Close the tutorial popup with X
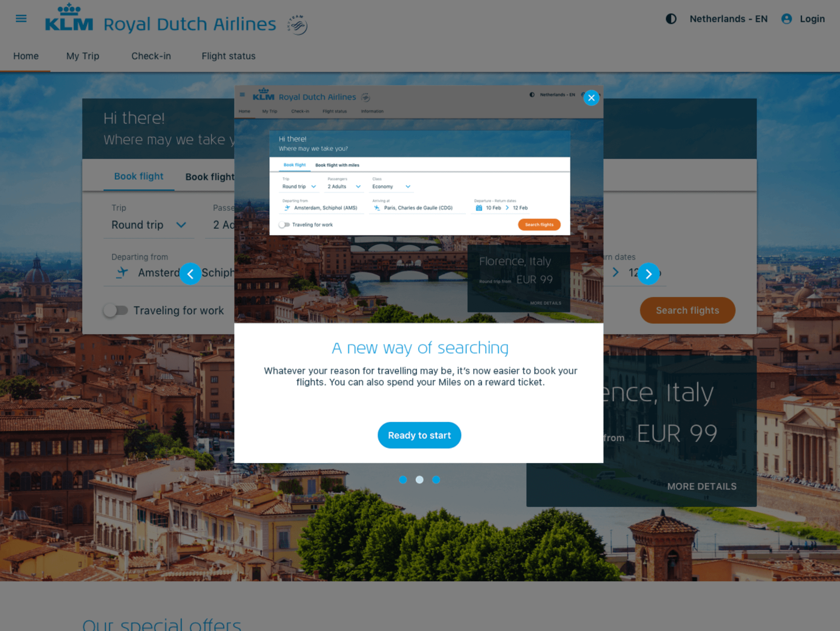 point(591,98)
